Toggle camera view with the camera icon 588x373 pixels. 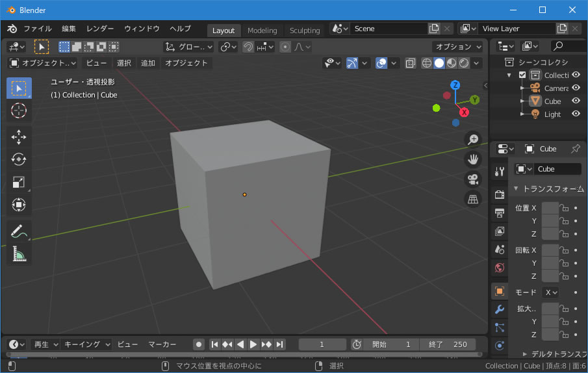(474, 179)
